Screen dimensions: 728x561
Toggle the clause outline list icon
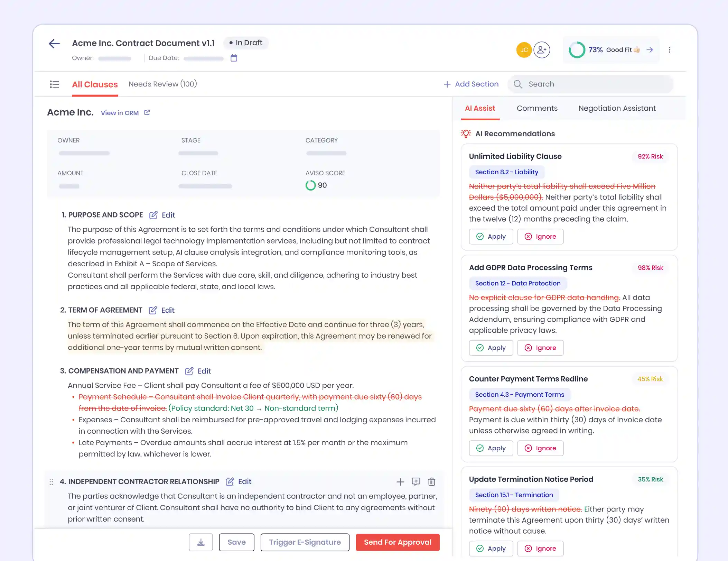click(54, 84)
